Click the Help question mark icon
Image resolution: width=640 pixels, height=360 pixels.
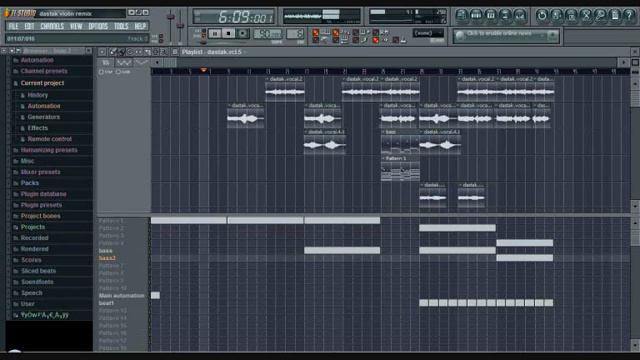(629, 16)
